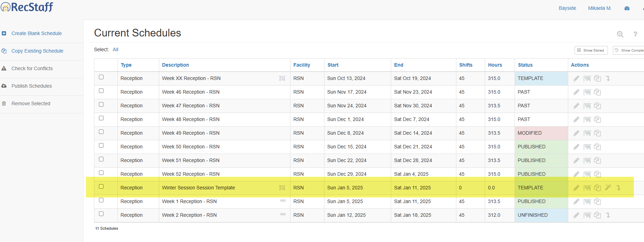Viewport: 644px width, 242px height.
Task: Click the Select All link
Action: click(x=115, y=49)
